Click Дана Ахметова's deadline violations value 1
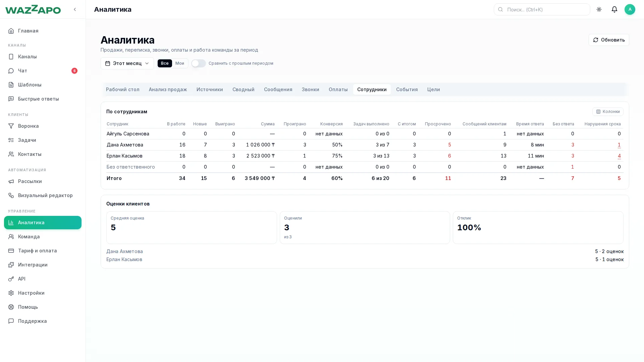This screenshot has width=644, height=362. click(619, 145)
